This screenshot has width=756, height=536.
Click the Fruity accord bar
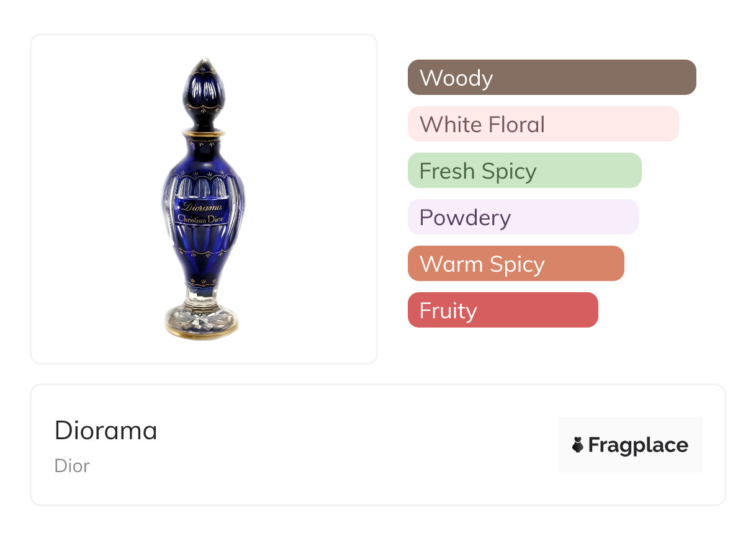(502, 310)
